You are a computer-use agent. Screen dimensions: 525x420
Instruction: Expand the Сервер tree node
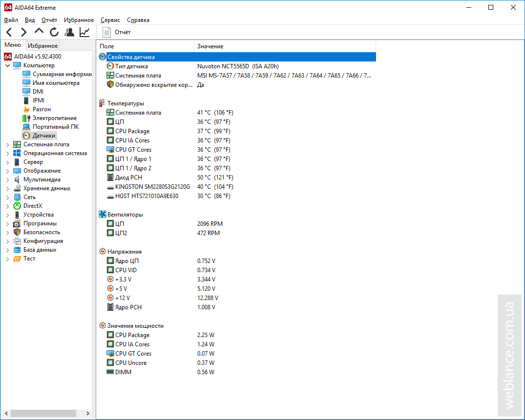pos(8,162)
